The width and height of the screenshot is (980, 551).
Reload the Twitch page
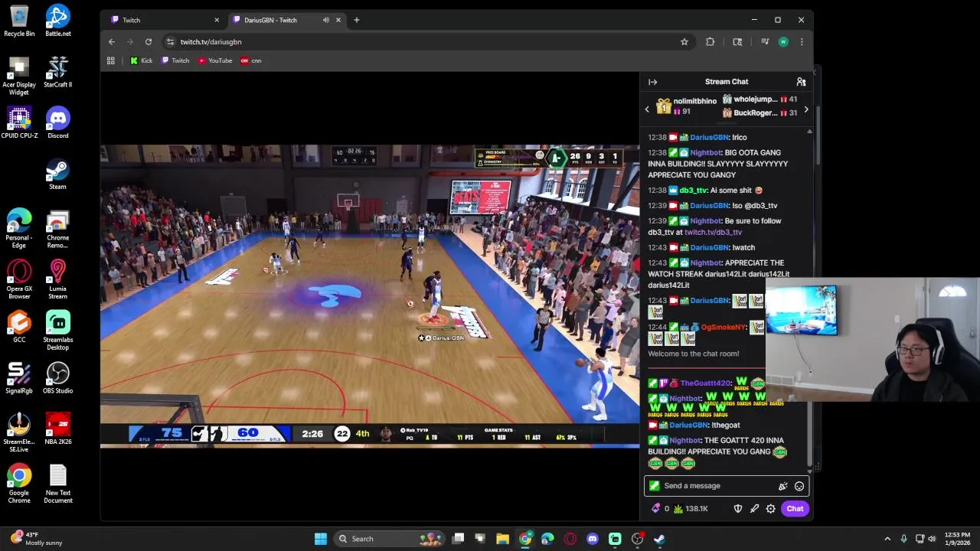point(149,42)
